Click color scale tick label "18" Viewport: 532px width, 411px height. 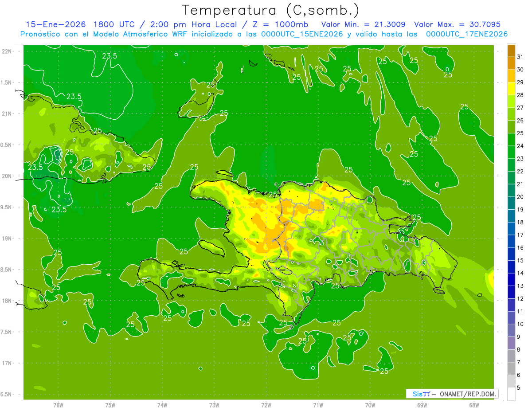pyautogui.click(x=520, y=223)
